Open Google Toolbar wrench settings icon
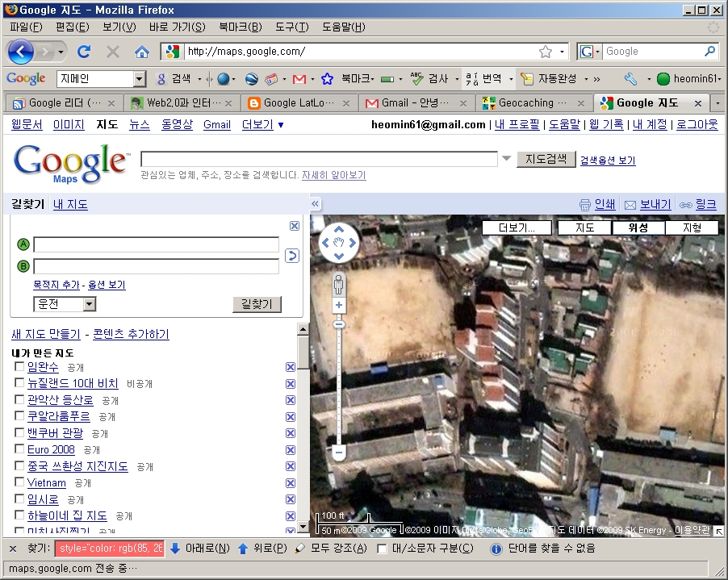Image resolution: width=728 pixels, height=580 pixels. (630, 79)
